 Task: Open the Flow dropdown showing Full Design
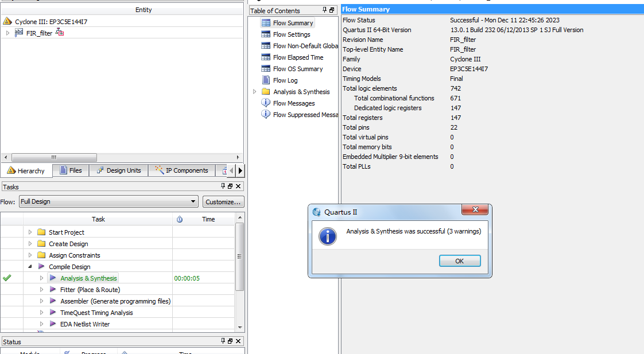pos(108,201)
